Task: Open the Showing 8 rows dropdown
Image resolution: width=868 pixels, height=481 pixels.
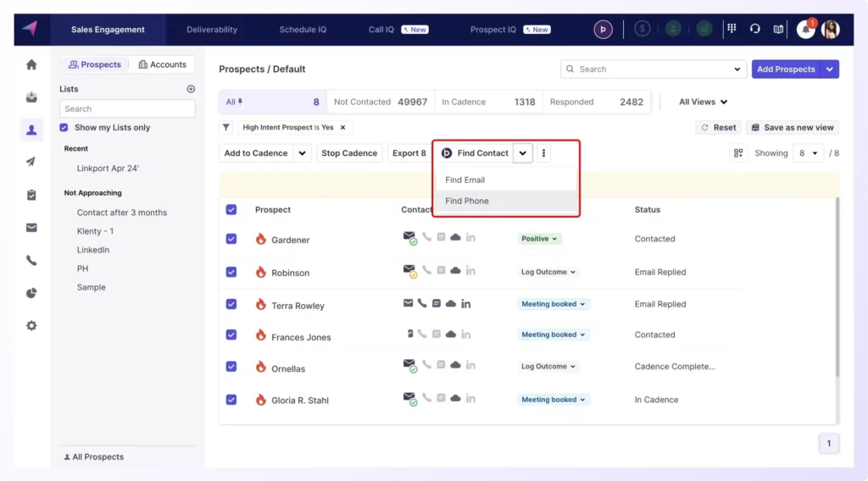Action: 808,153
